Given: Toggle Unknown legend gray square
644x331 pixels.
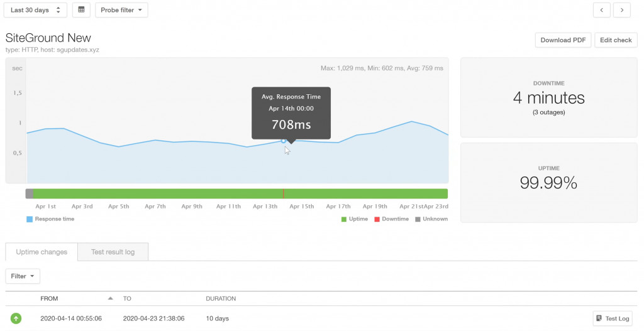Looking at the screenshot, I should coord(418,219).
